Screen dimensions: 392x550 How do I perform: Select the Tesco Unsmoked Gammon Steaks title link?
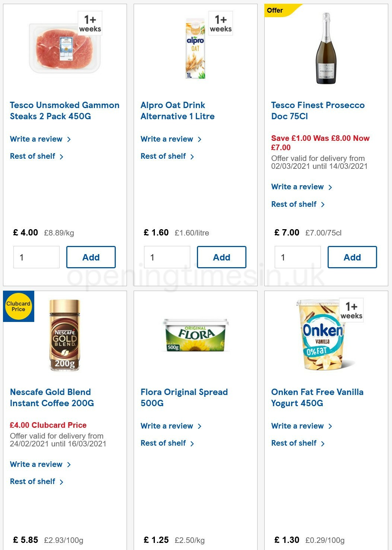coord(64,111)
